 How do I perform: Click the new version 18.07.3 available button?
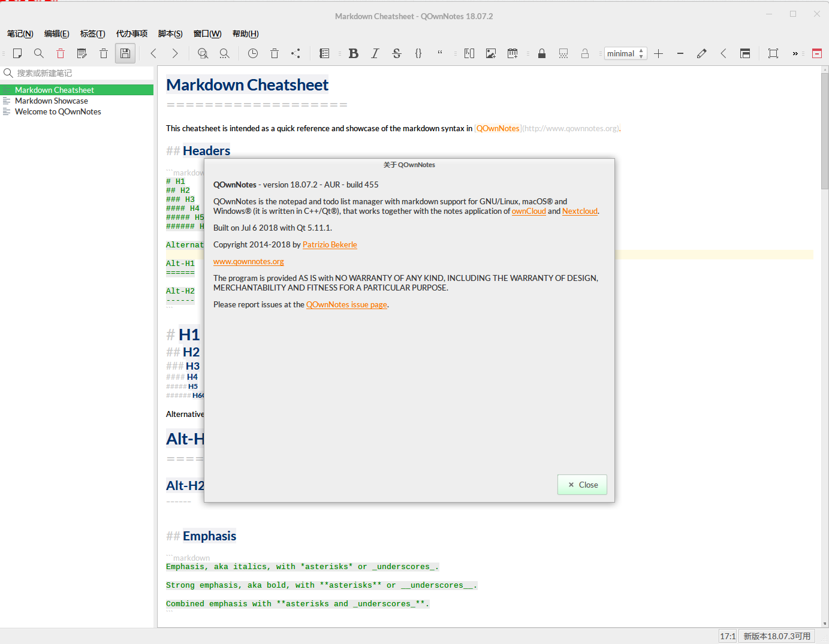click(777, 636)
